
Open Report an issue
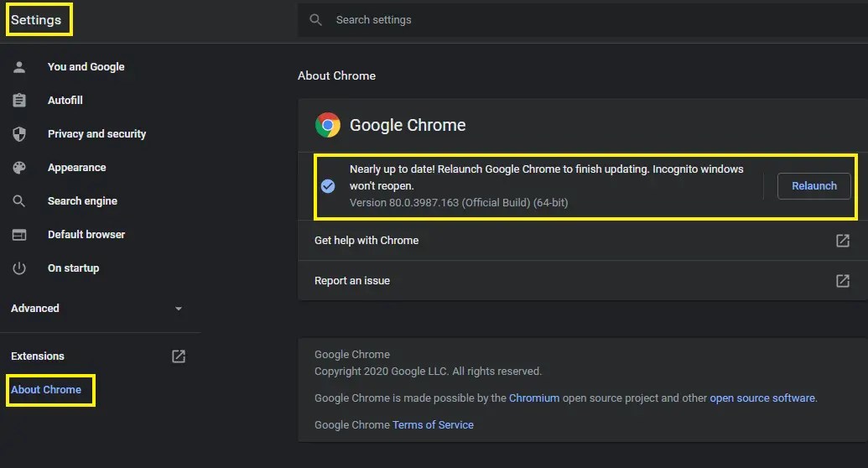coord(352,281)
